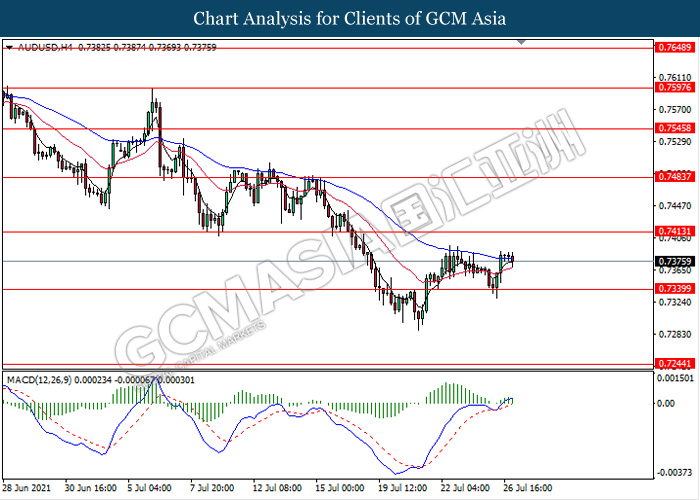Click the AUDUSD,H4 dropdown triangle
700x500 pixels.
pyautogui.click(x=10, y=47)
